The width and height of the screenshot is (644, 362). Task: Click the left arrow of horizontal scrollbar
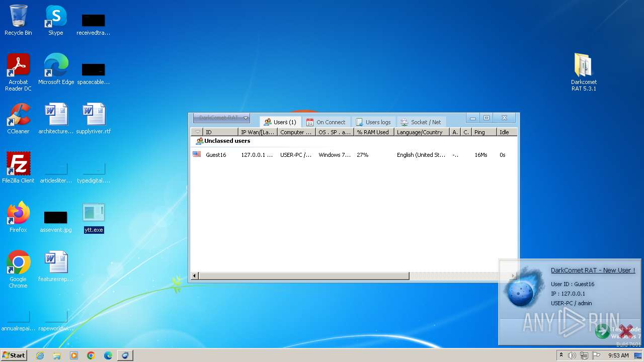click(195, 276)
